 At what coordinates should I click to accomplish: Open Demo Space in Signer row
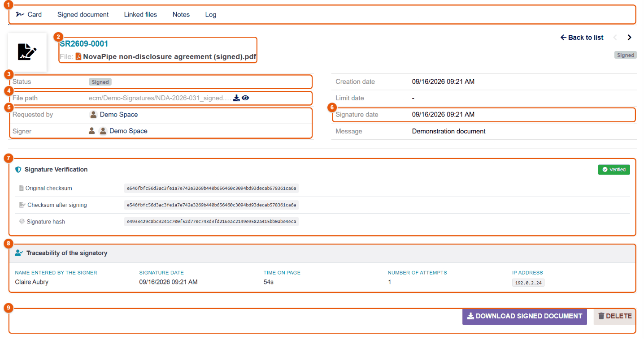pos(128,131)
